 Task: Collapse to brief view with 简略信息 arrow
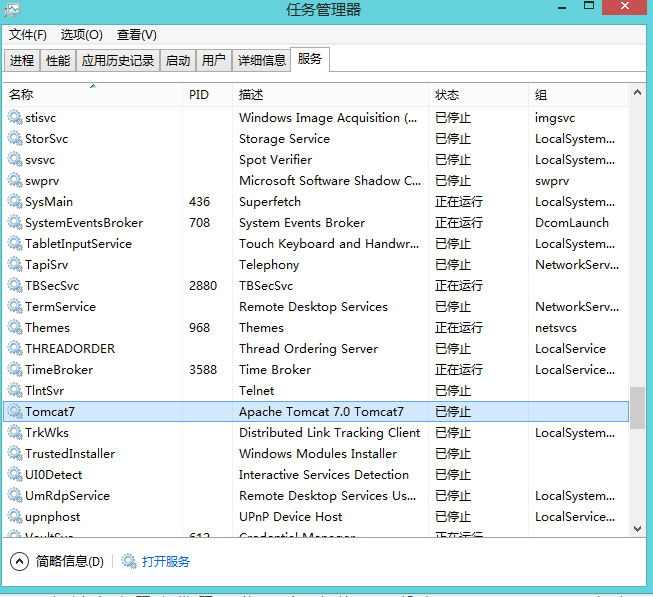coord(19,562)
